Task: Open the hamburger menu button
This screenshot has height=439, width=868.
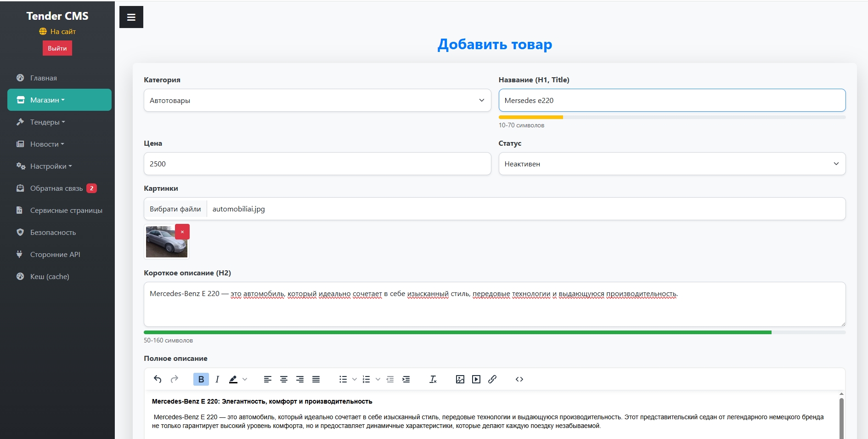Action: (x=131, y=17)
